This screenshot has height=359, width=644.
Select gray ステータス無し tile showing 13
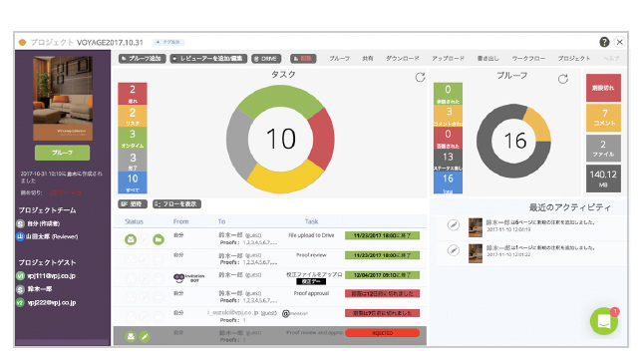tap(448, 161)
